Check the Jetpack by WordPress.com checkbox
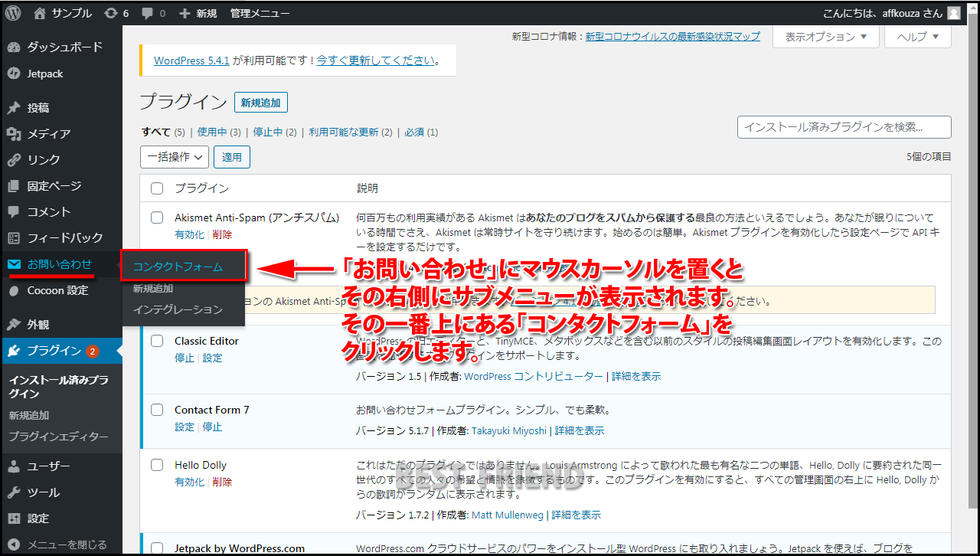 point(157,548)
